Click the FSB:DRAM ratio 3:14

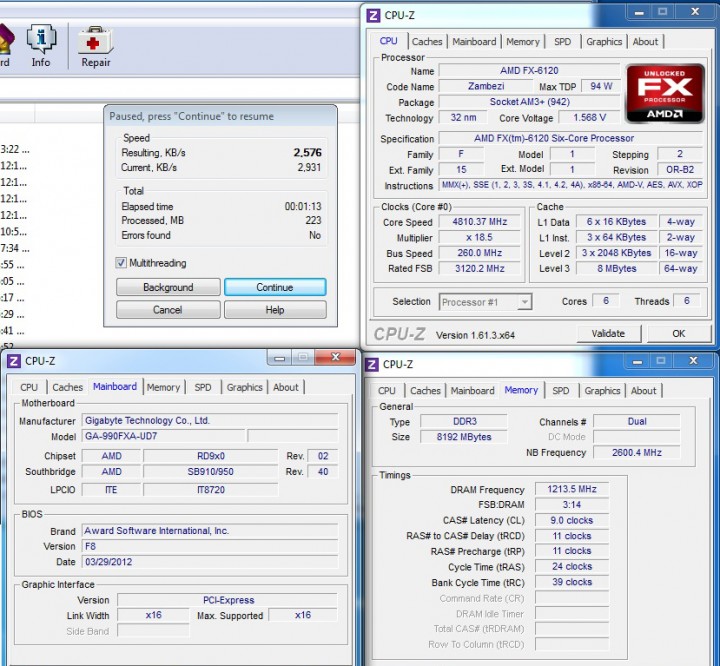coord(572,505)
